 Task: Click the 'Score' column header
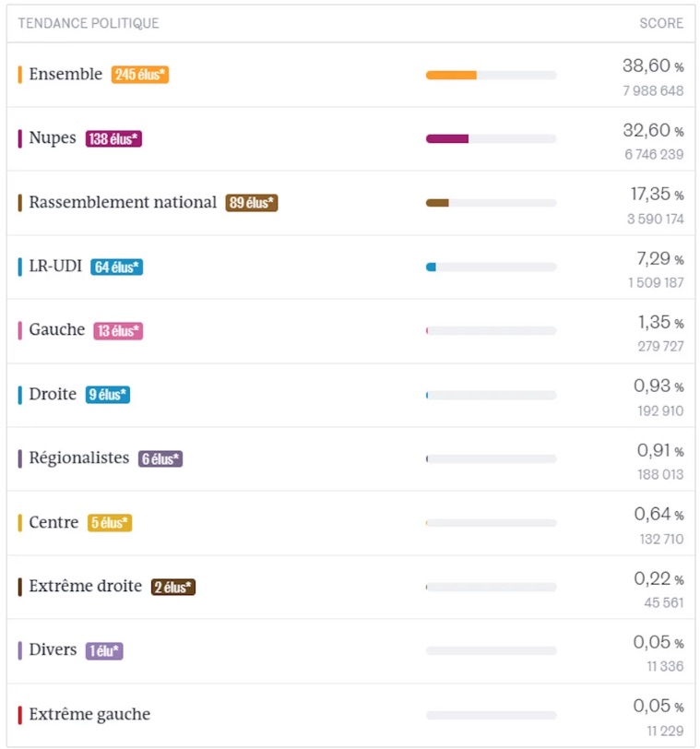(x=661, y=23)
